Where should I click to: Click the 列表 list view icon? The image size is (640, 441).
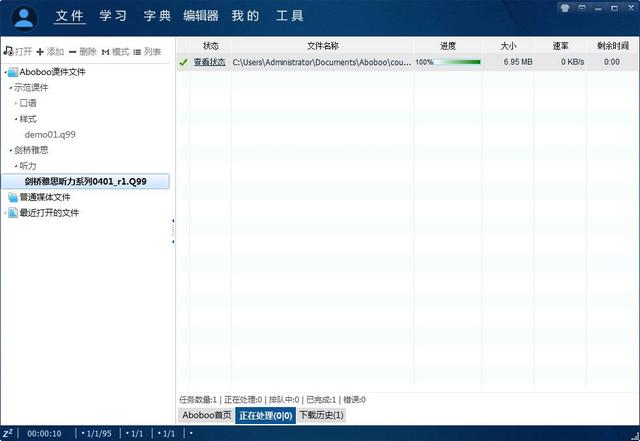137,51
